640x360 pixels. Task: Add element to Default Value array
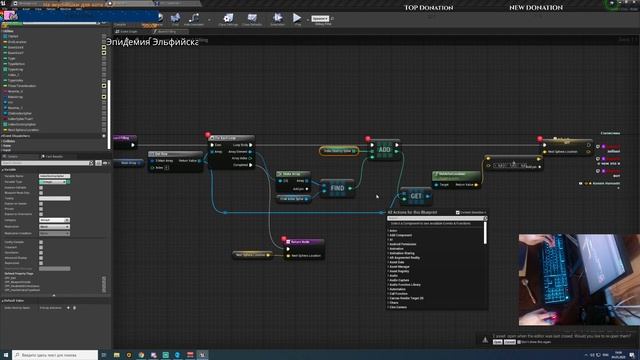coord(68,308)
